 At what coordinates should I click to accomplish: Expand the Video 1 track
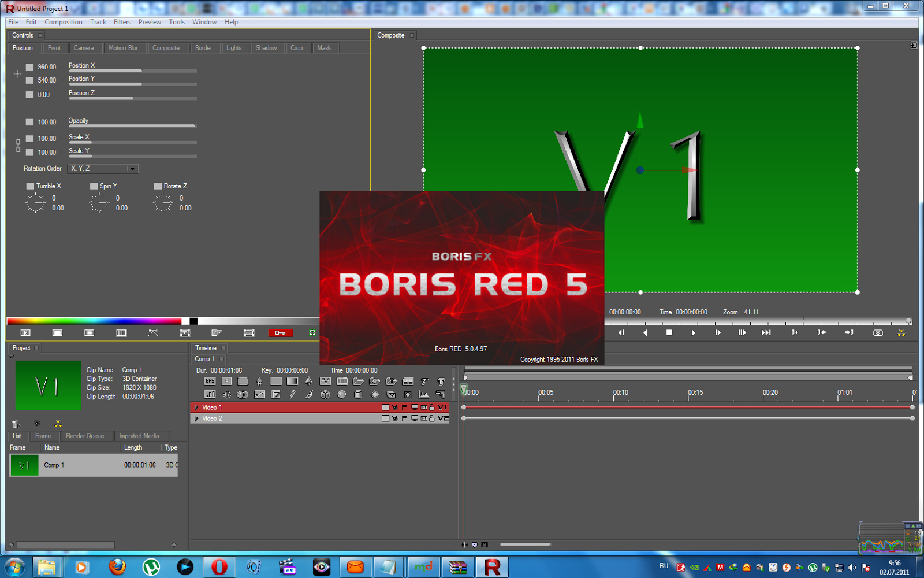point(196,407)
